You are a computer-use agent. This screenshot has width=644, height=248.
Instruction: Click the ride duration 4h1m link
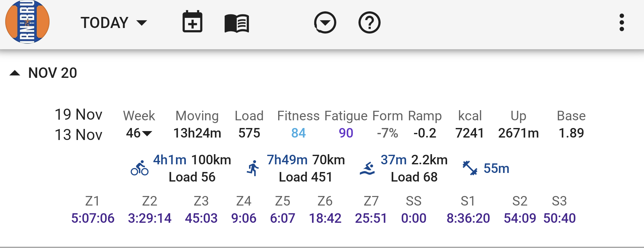170,160
